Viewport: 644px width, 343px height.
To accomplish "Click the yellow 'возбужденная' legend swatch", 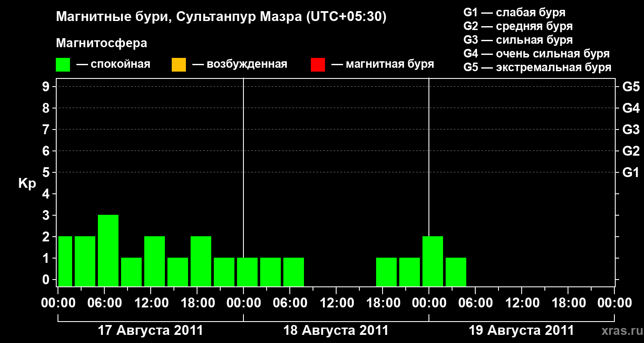I will [x=179, y=65].
